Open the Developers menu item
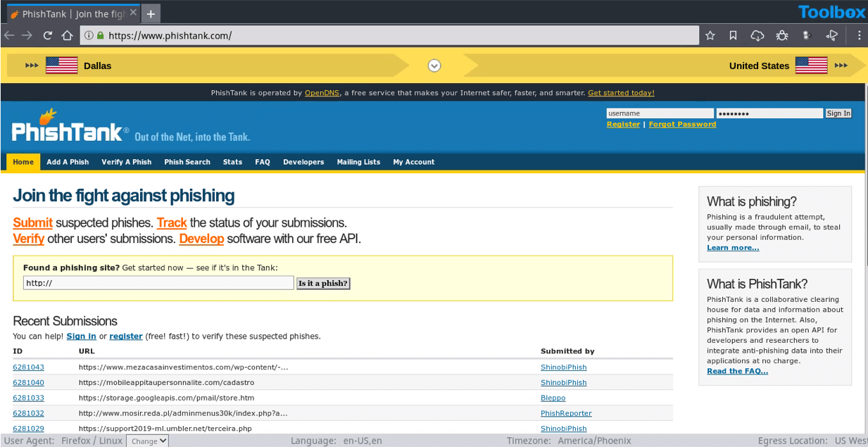This screenshot has width=868, height=447. pos(303,162)
